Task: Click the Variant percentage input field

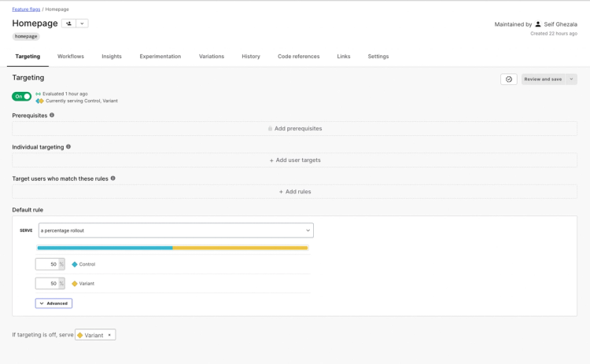Action: tap(47, 284)
